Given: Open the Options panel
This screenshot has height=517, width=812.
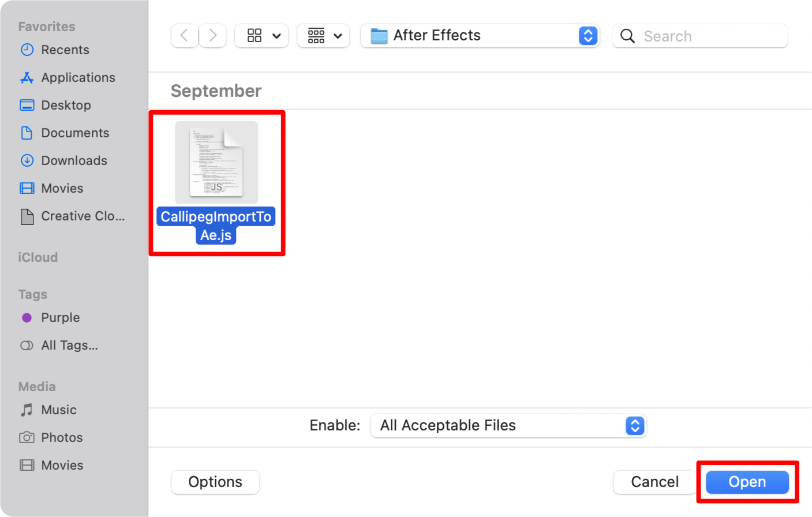Looking at the screenshot, I should [x=215, y=482].
